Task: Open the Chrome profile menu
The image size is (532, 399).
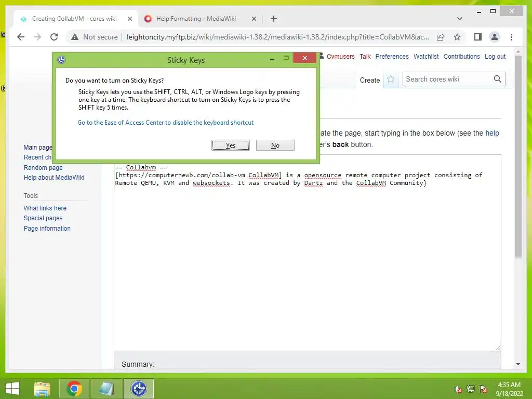Action: 495,37
